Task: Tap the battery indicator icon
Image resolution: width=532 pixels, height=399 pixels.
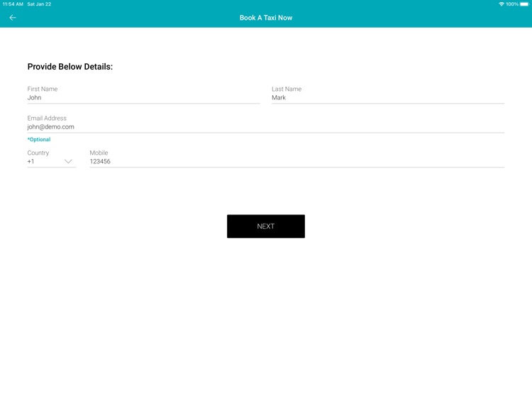Action: coord(524,4)
